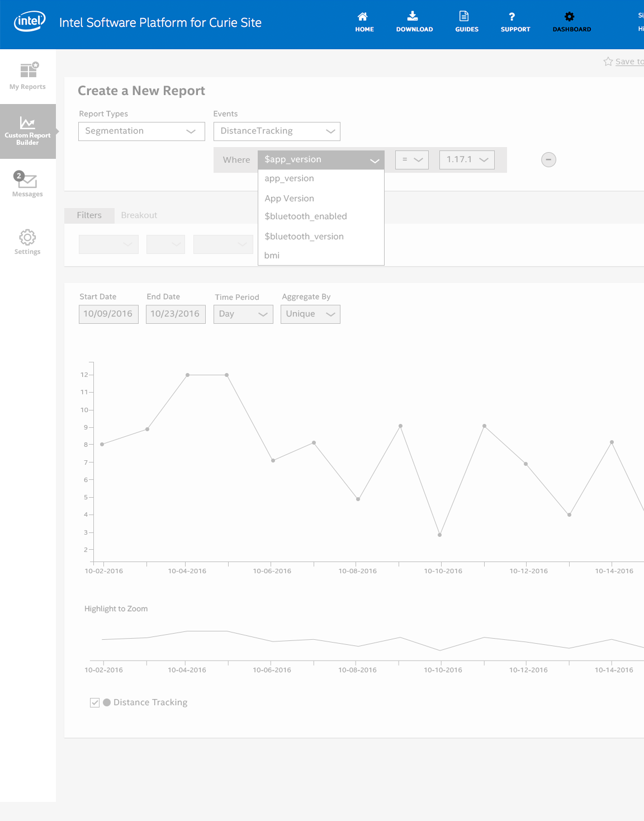Remove the Where condition with the minus button
644x821 pixels.
(x=548, y=160)
